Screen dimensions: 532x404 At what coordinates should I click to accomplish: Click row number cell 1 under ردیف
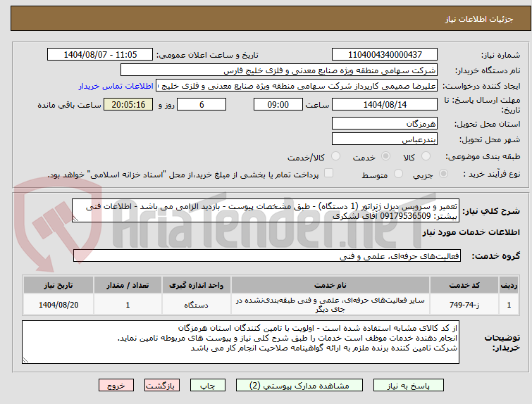[x=509, y=305]
